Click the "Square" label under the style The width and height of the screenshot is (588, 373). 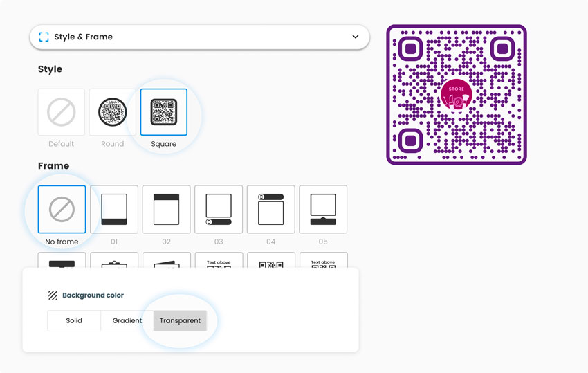(164, 144)
